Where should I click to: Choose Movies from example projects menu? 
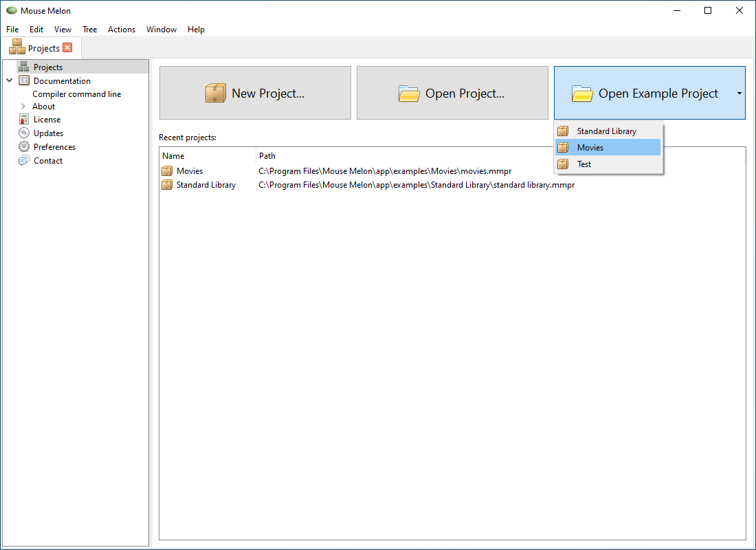[x=608, y=148]
